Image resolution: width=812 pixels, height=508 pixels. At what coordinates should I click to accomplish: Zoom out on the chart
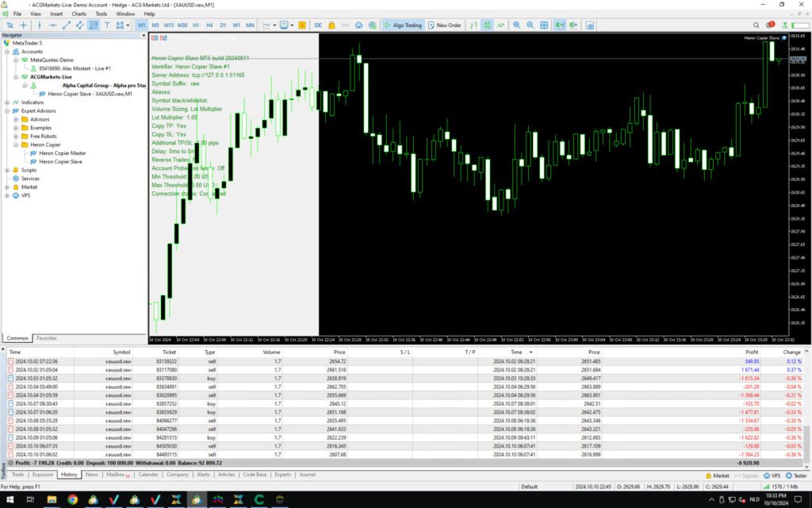530,25
